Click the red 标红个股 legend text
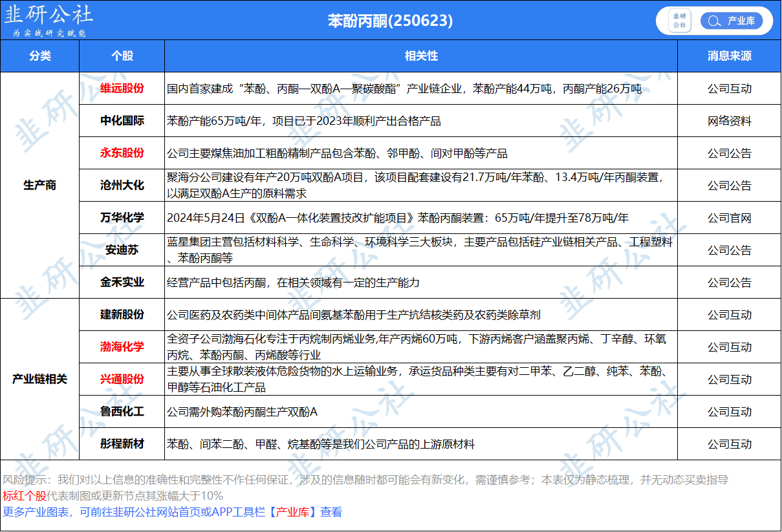Image resolution: width=782 pixels, height=532 pixels. click(x=25, y=496)
